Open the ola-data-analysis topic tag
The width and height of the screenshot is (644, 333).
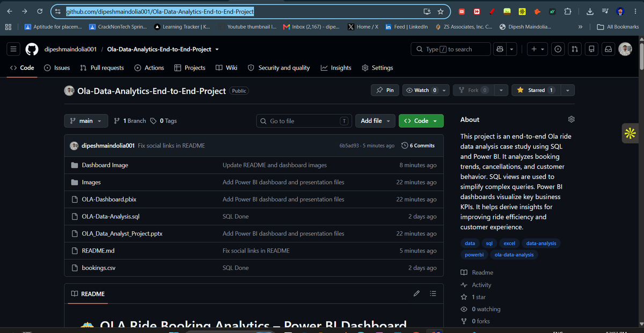(514, 255)
